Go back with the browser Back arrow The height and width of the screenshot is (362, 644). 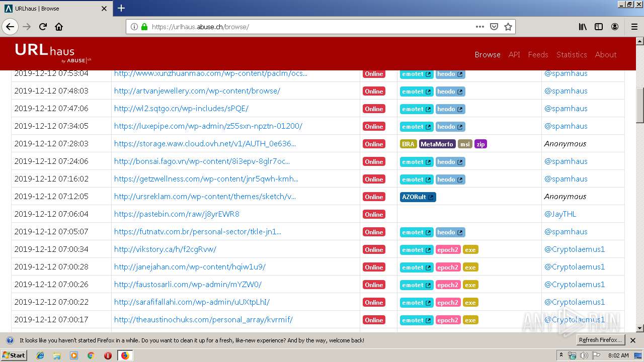click(x=10, y=27)
